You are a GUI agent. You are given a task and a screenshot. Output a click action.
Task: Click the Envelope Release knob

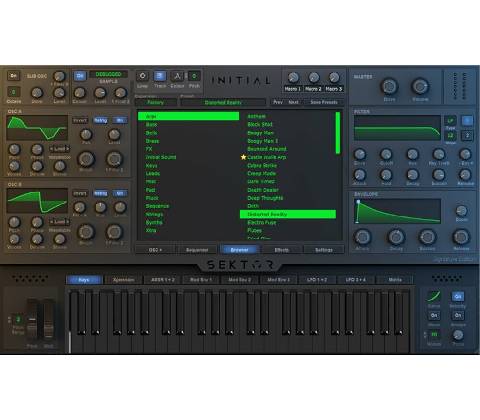pyautogui.click(x=461, y=237)
